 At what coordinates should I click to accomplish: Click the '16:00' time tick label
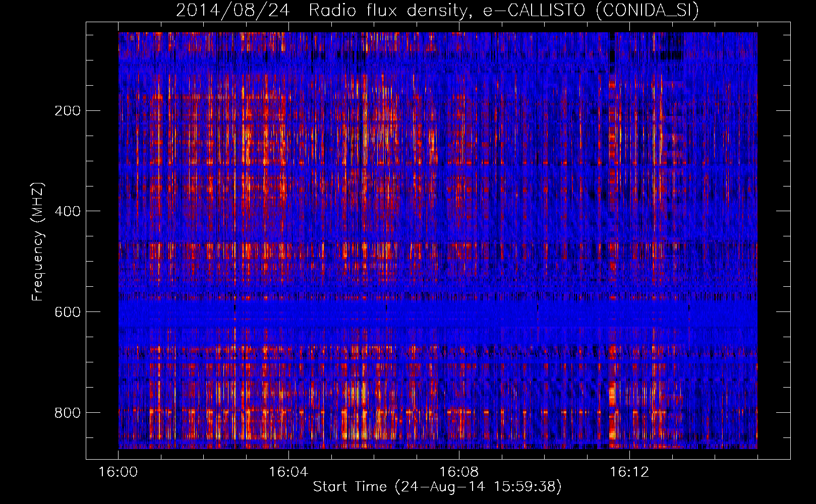(x=118, y=472)
